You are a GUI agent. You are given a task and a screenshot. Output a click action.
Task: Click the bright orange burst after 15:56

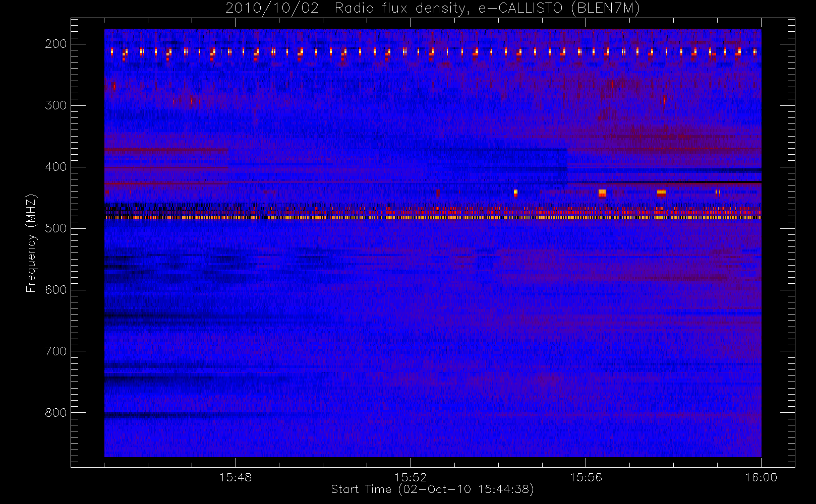[x=602, y=193]
